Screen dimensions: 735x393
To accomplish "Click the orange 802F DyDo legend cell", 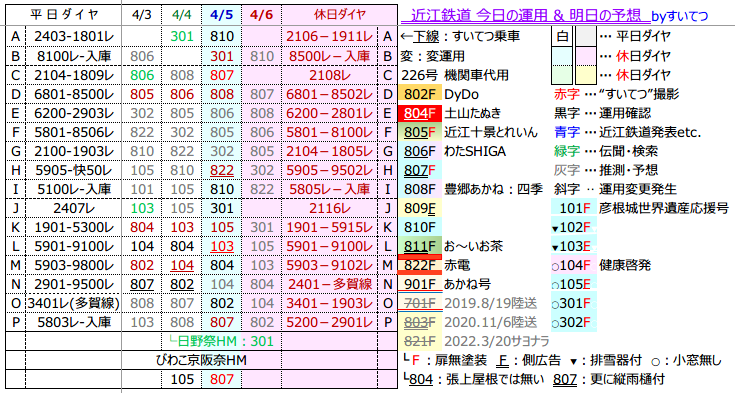I will click(420, 94).
